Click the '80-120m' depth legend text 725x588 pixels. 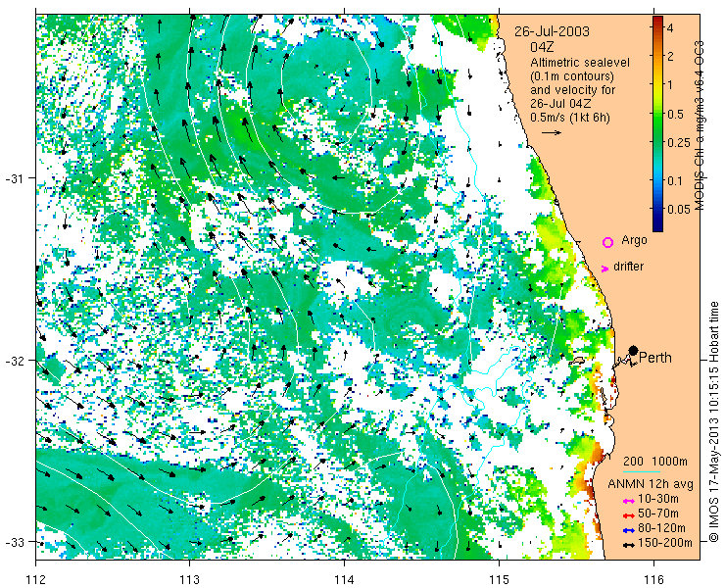click(x=661, y=528)
